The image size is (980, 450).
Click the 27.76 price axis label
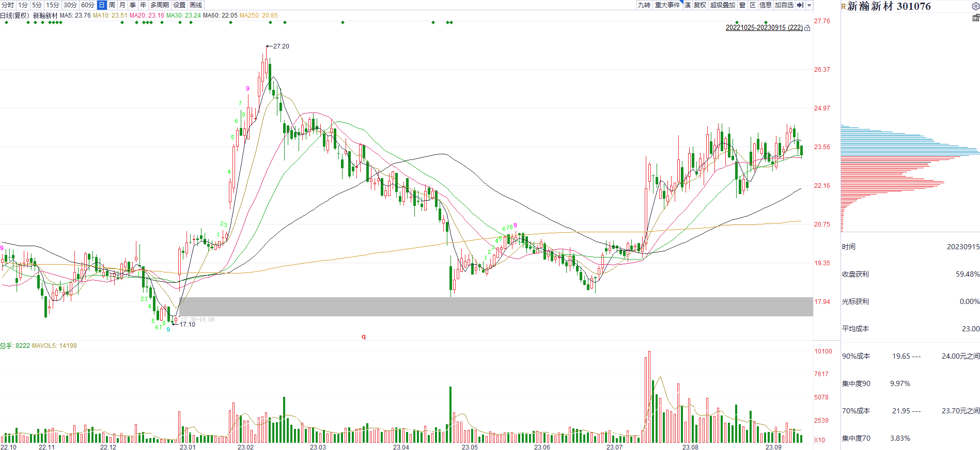[822, 21]
